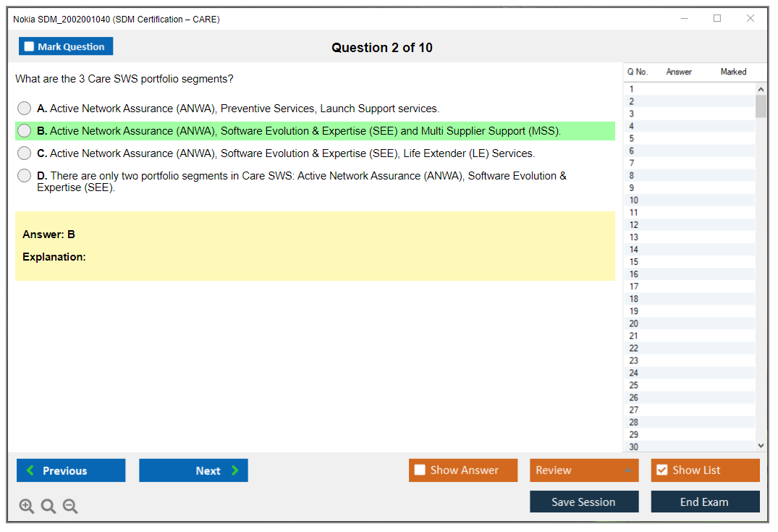Enable the Show Answer checkbox
Image resolution: width=778 pixels, height=532 pixels.
(x=420, y=470)
